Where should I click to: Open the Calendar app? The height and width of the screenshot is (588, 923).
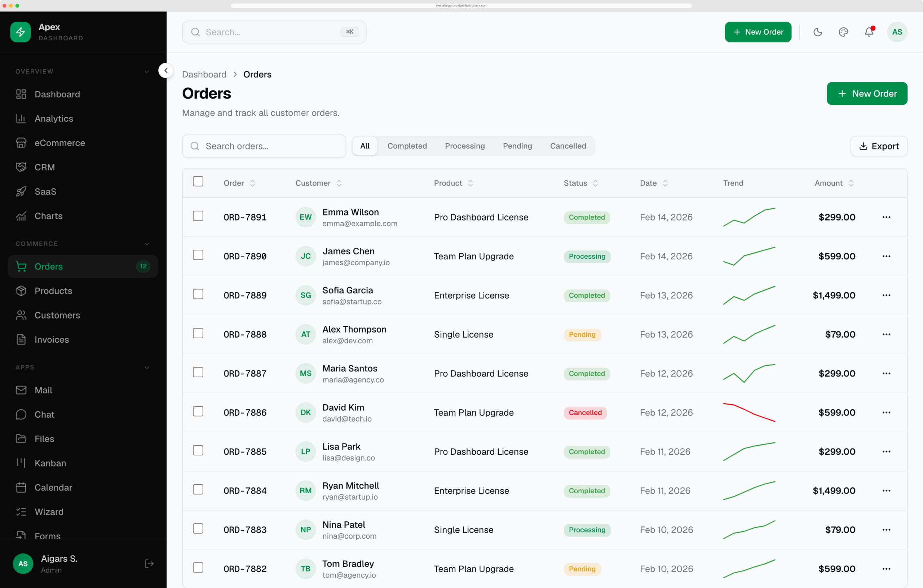(83, 487)
